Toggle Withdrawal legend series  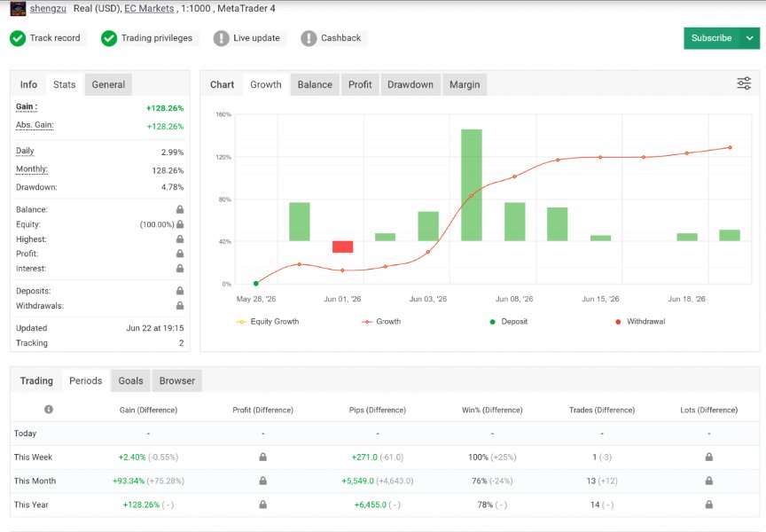pos(640,322)
